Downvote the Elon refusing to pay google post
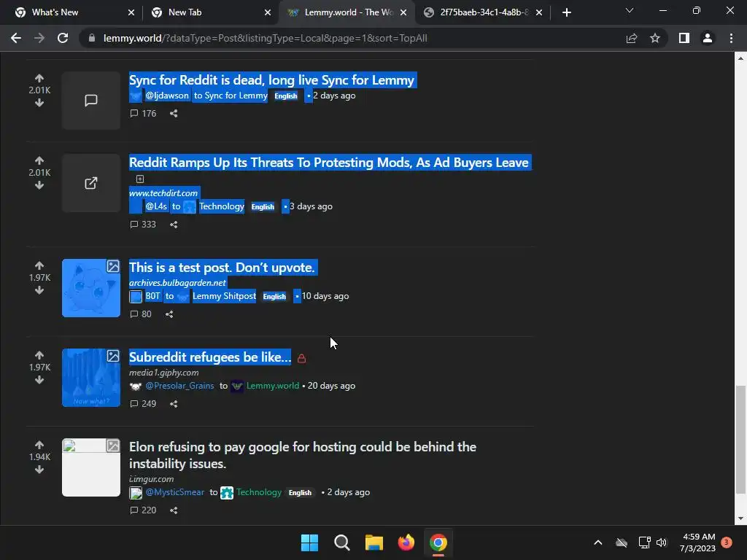Screen dimensions: 747x560 [x=39, y=470]
